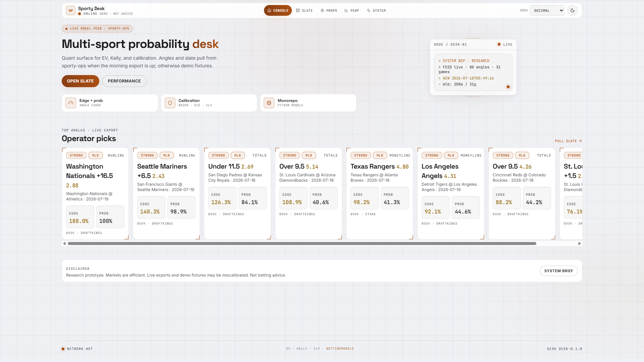Click the 140.3% edge value
Viewport: 644px width, 362px height.
150,212
